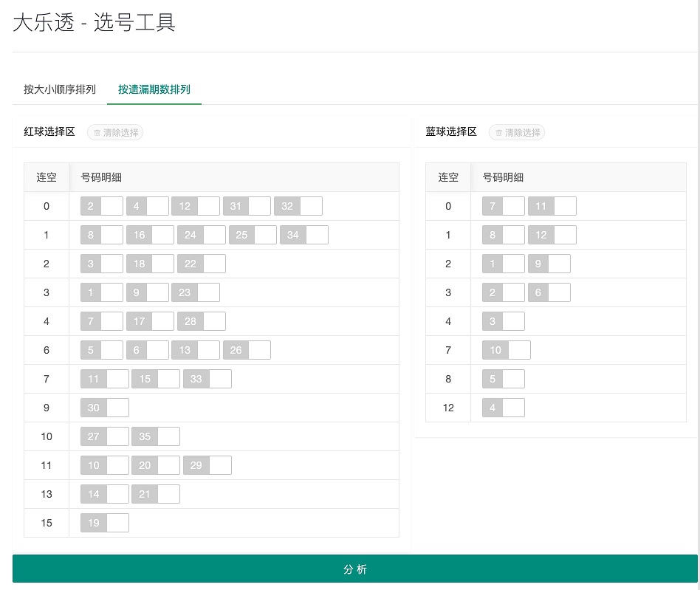
Task: Enable red ball number 35
Action: 156,436
